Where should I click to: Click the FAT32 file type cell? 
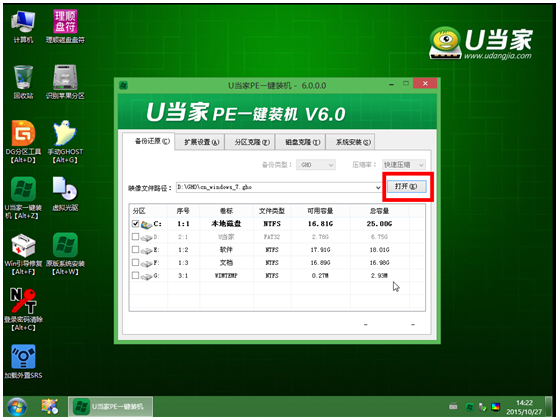272,237
